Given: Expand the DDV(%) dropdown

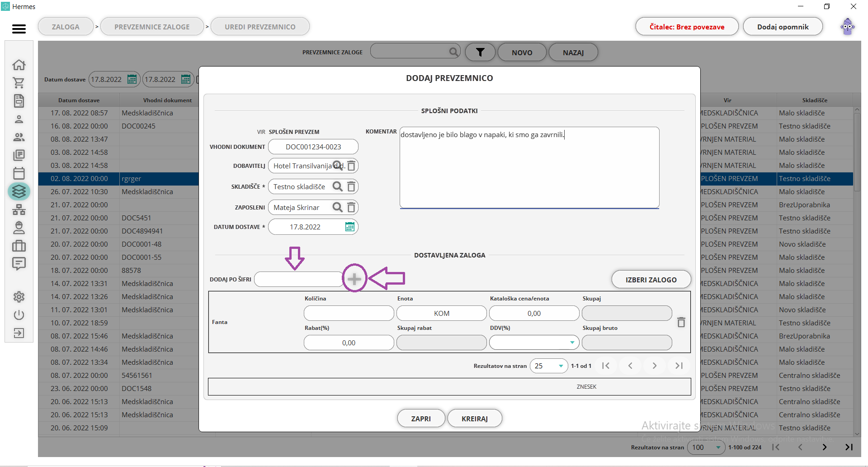Looking at the screenshot, I should pos(572,343).
